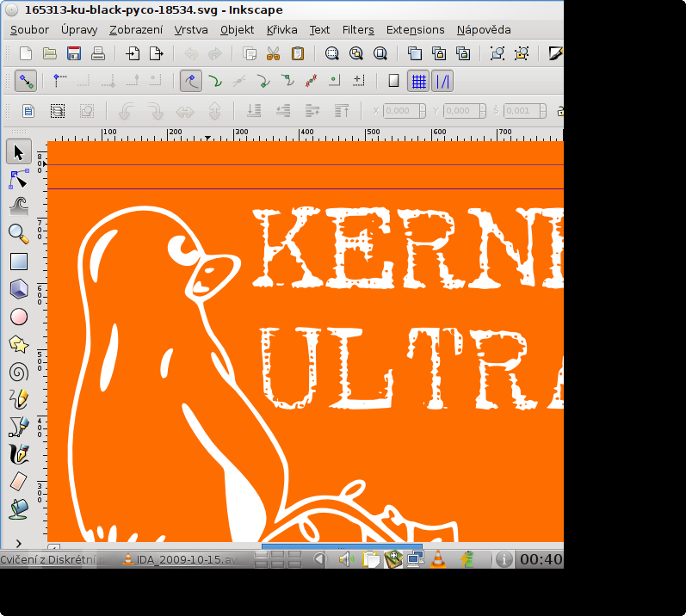Select the Tweak tool
Screen dimensions: 686x616
(18, 206)
